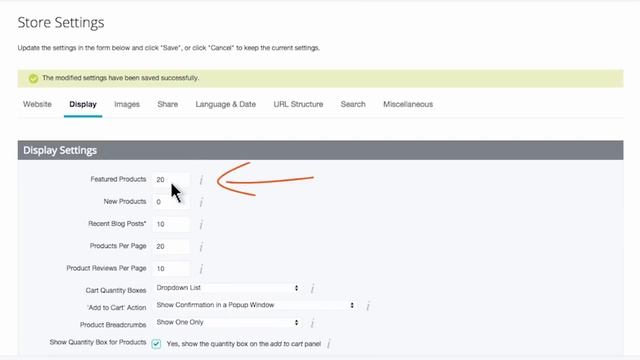Focus the Recent Blog Posts field
This screenshot has height=360, width=640.
[x=171, y=224]
